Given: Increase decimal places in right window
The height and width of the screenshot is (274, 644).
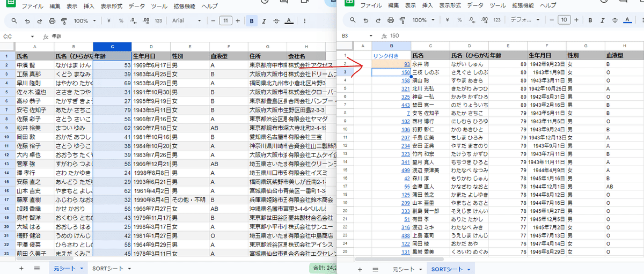Looking at the screenshot, I should (484, 20).
